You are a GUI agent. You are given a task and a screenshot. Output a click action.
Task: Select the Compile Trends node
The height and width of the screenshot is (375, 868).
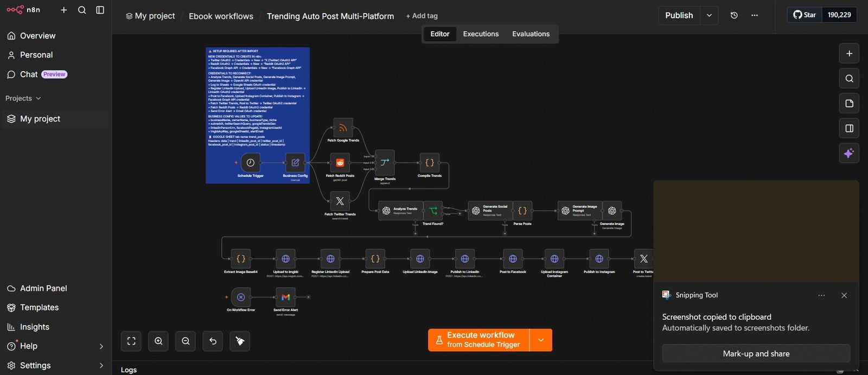(x=430, y=162)
